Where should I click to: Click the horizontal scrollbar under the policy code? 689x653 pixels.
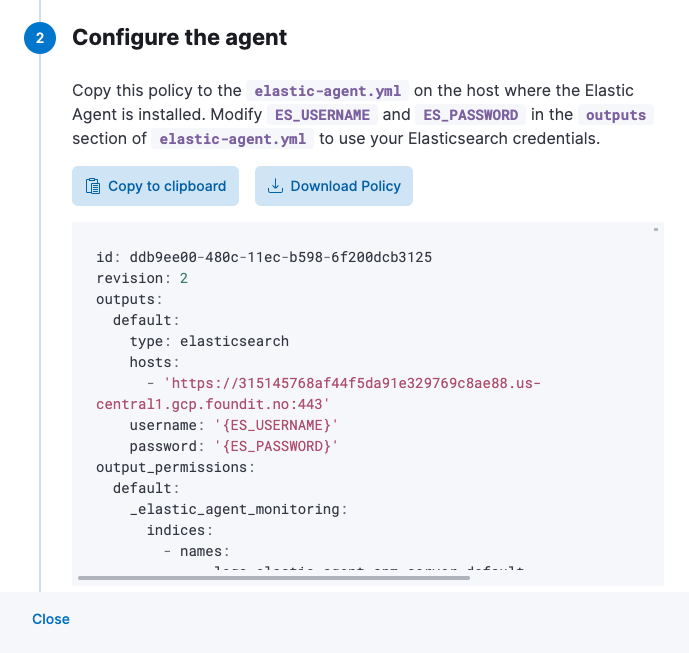[x=273, y=577]
